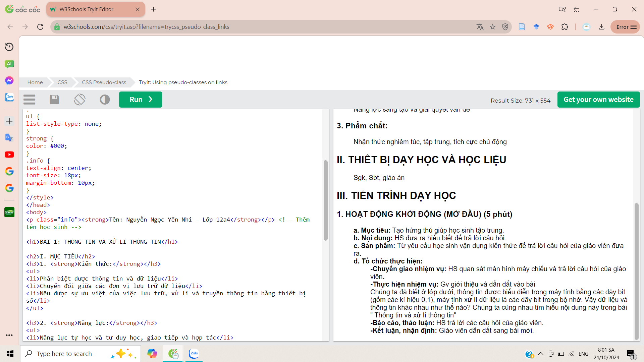Screen dimensions: 644x362
Task: Open the orange layered extension icon
Action: [x=550, y=27]
